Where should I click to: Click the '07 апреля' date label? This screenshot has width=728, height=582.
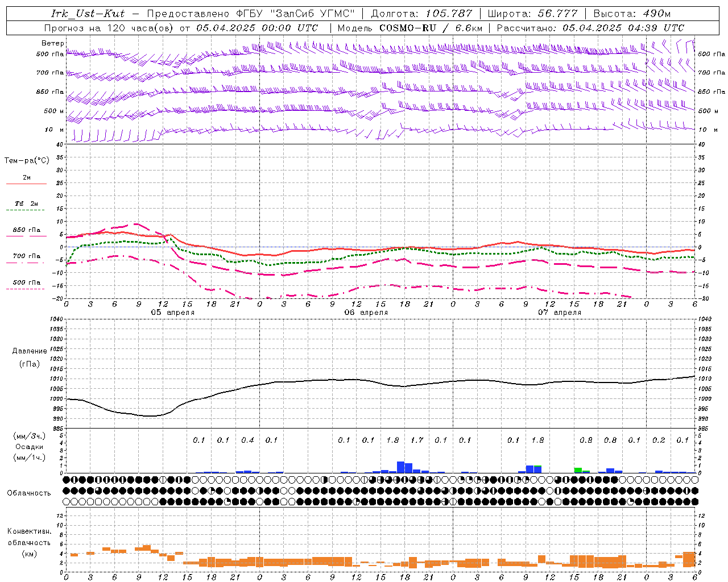pyautogui.click(x=559, y=313)
